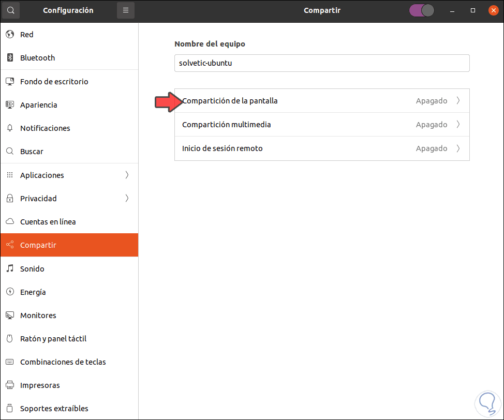Click the Energía power icon
504x420 pixels.
click(x=10, y=292)
